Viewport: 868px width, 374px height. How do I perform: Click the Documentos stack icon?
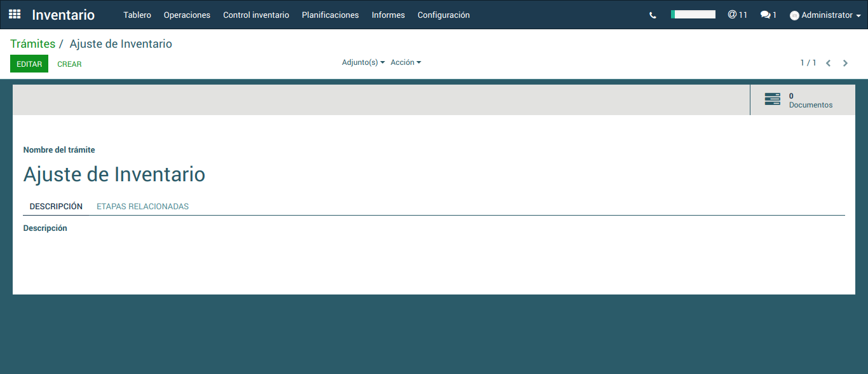pos(772,99)
